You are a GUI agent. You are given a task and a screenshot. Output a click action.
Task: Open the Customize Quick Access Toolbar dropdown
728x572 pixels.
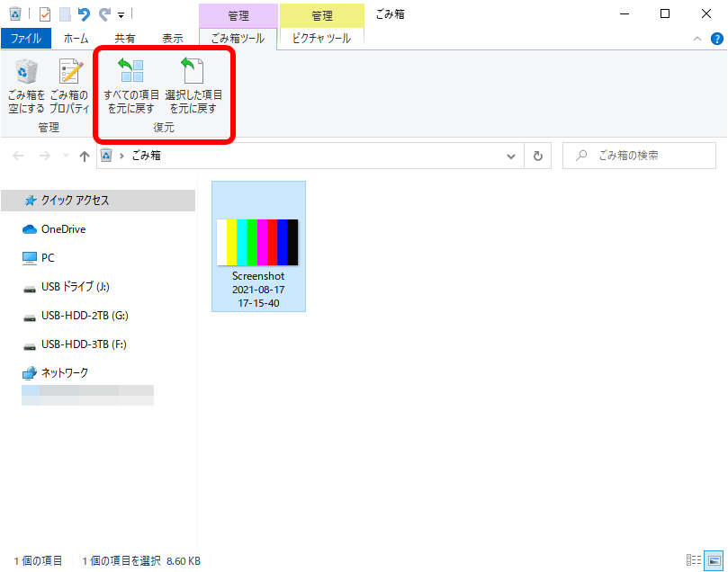point(121,15)
